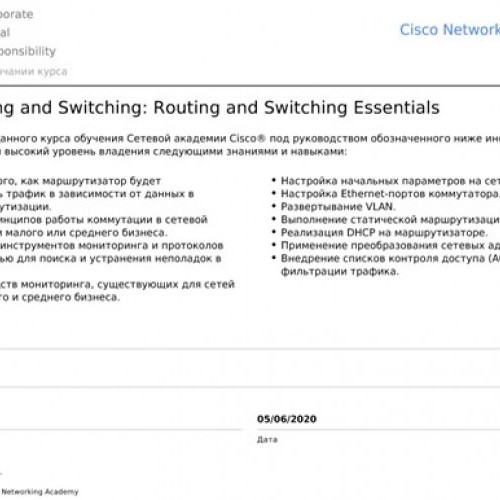Click the Настройка начальных параметров bullet

point(390,181)
